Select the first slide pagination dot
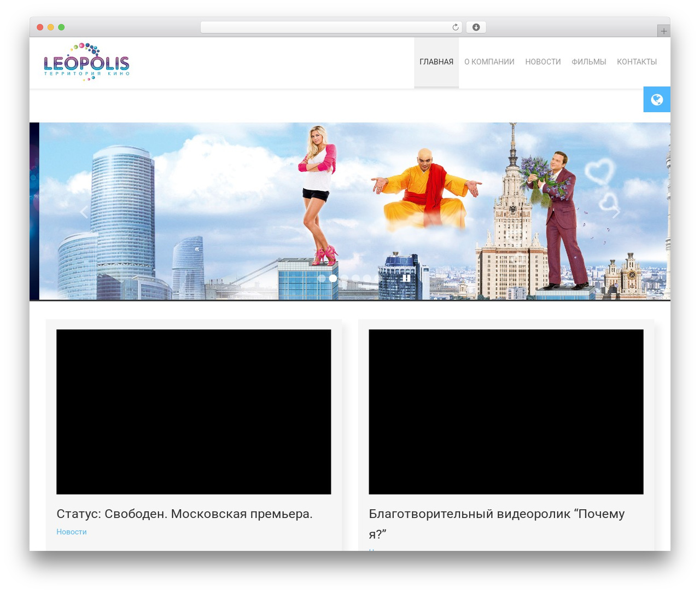The height and width of the screenshot is (593, 700). [322, 278]
